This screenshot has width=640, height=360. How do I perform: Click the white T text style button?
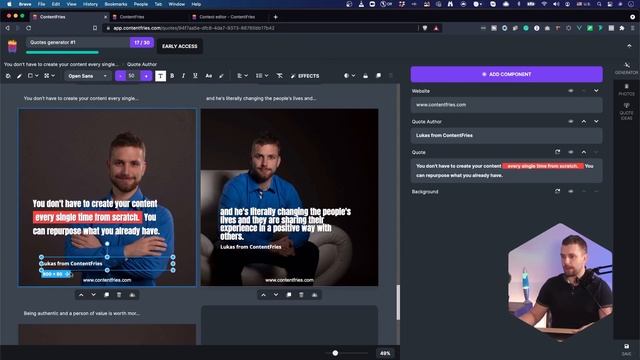160,76
